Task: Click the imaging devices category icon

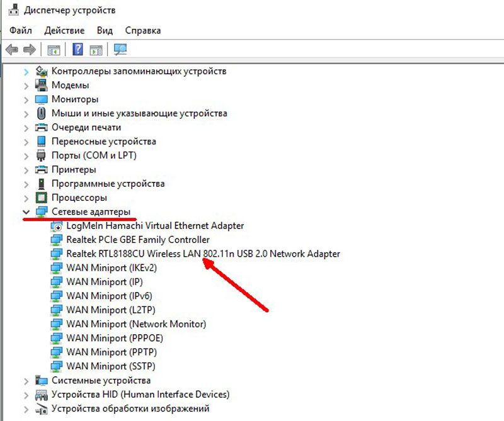Action: (41, 409)
